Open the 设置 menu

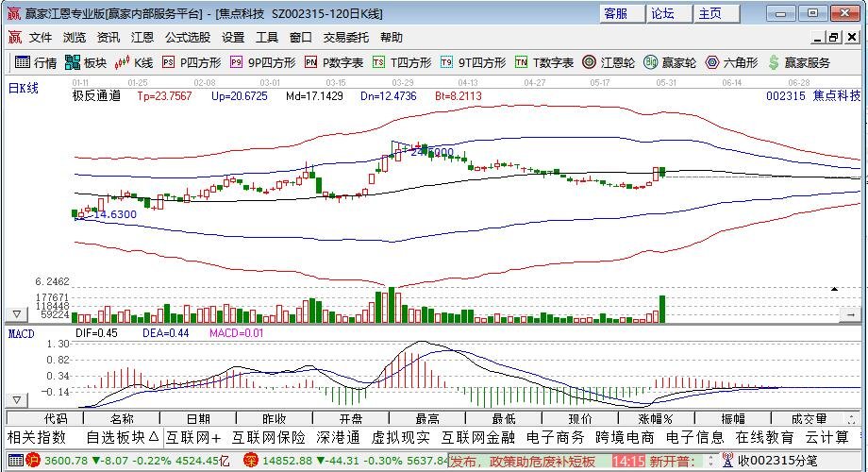[233, 38]
